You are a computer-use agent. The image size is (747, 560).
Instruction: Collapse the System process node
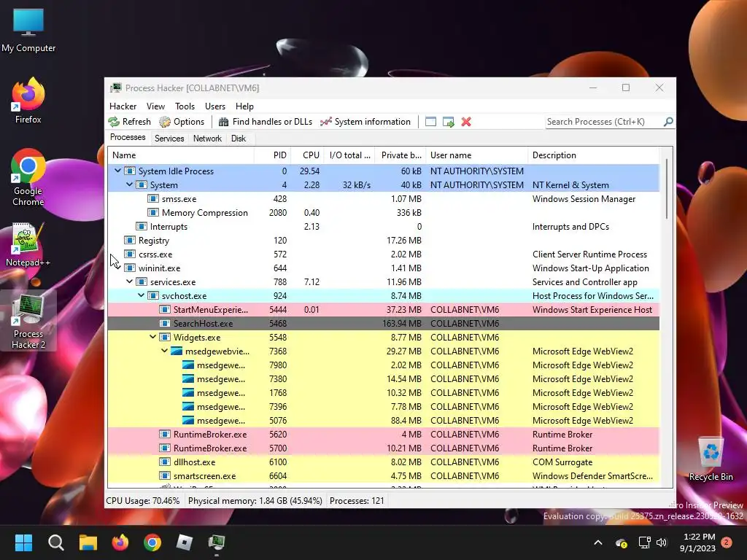129,184
